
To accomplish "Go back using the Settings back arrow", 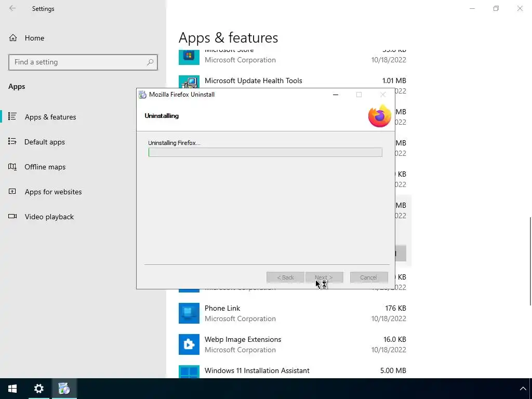I will pyautogui.click(x=12, y=8).
